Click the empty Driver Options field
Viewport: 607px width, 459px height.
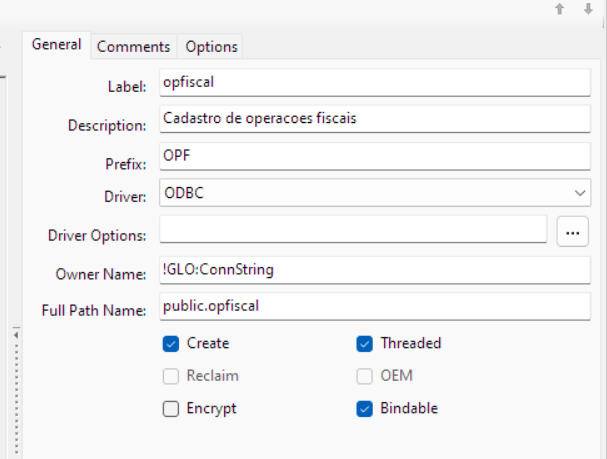352,231
